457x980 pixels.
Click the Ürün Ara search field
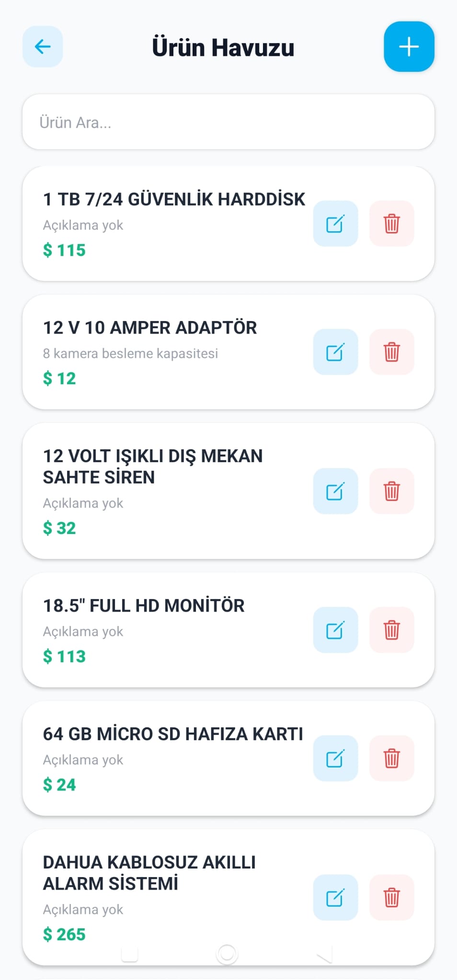coord(228,122)
